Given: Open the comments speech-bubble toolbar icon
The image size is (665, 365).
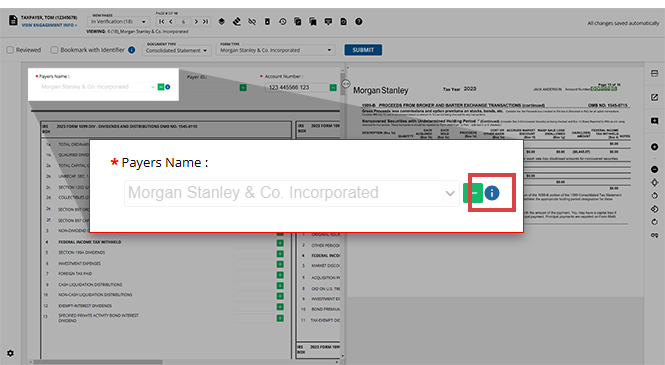Looking at the screenshot, I should coord(328,22).
